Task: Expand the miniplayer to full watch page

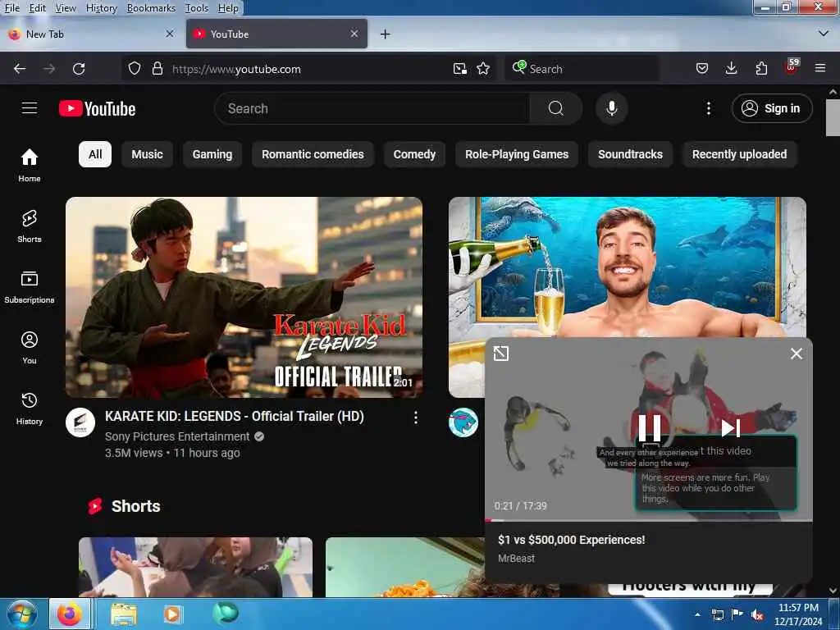Action: [501, 353]
